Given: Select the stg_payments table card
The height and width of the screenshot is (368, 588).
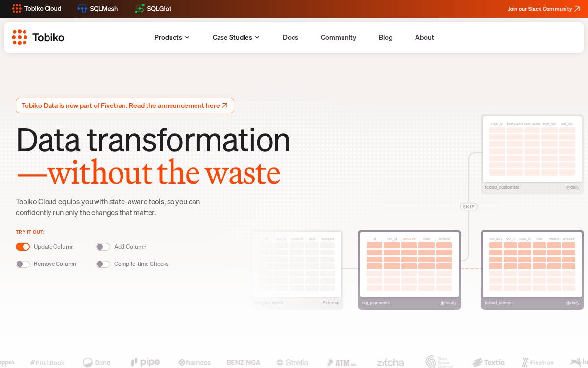Looking at the screenshot, I should click(x=409, y=269).
